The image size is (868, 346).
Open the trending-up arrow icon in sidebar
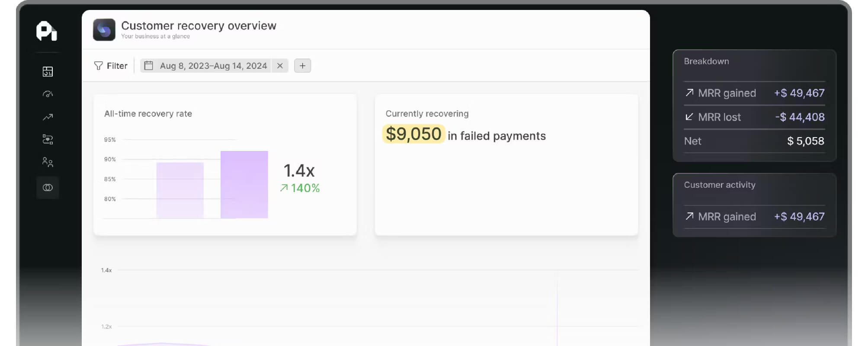[48, 117]
